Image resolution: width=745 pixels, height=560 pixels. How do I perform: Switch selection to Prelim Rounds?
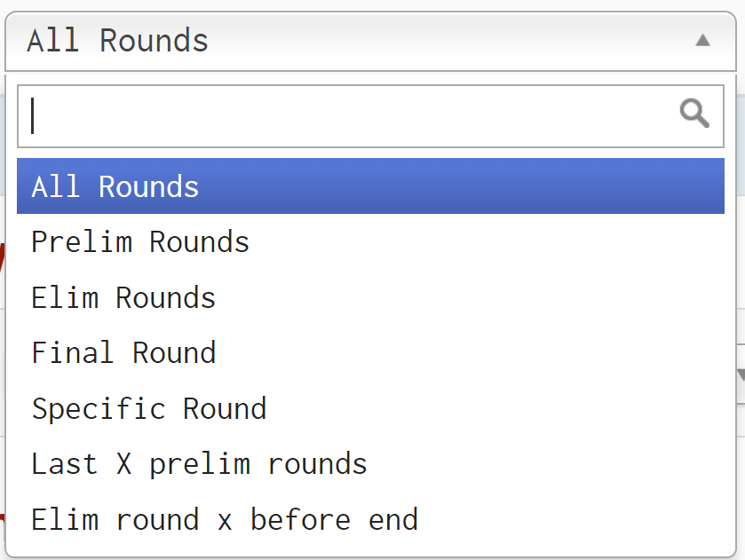click(140, 242)
